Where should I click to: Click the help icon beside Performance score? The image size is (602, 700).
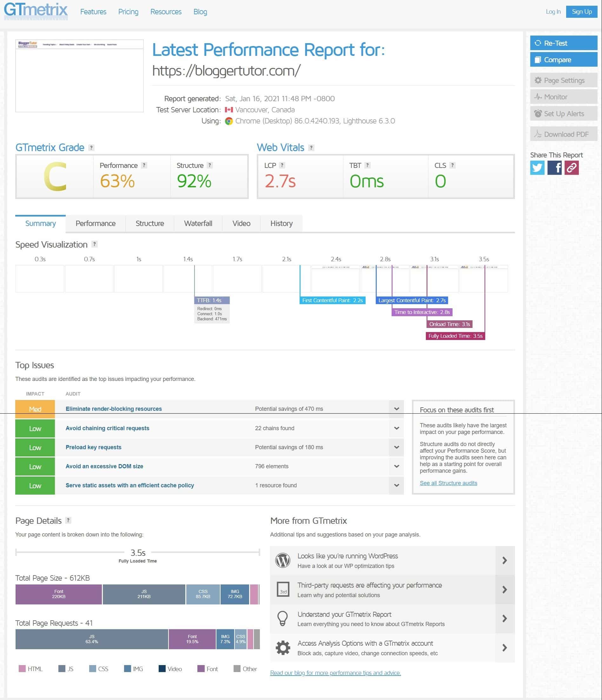pos(144,165)
